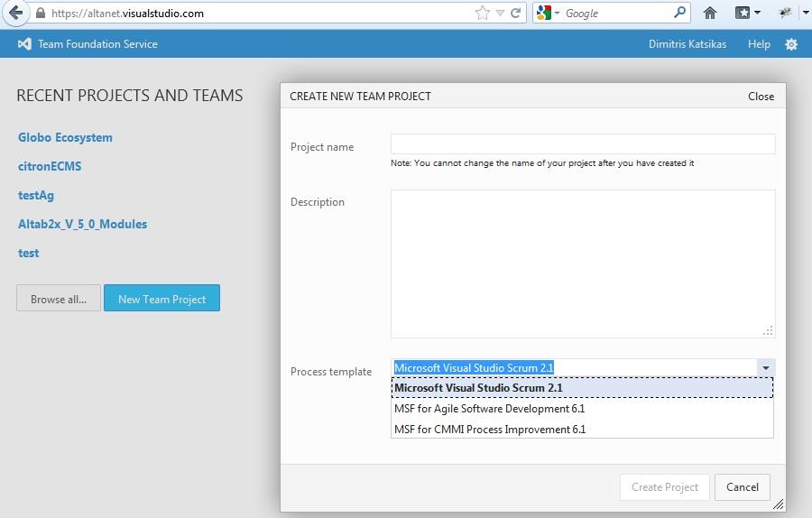The height and width of the screenshot is (518, 812).
Task: Click the Recent Projects and Teams heading
Action: (129, 96)
